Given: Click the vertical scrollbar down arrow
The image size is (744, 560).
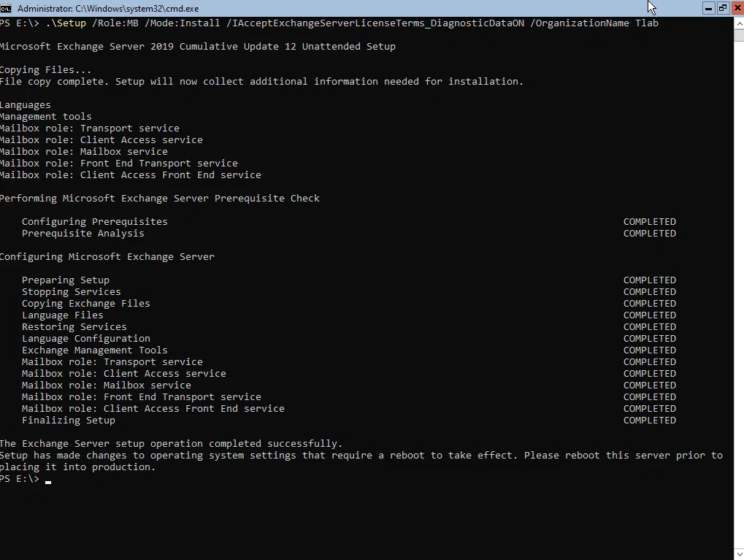Looking at the screenshot, I should (x=739, y=554).
